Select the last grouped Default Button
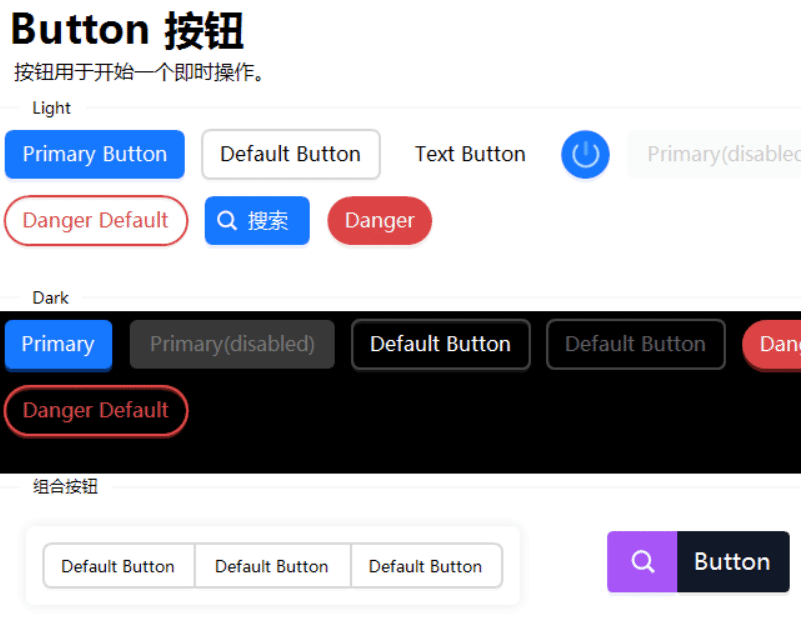Image resolution: width=801 pixels, height=635 pixels. pos(427,566)
